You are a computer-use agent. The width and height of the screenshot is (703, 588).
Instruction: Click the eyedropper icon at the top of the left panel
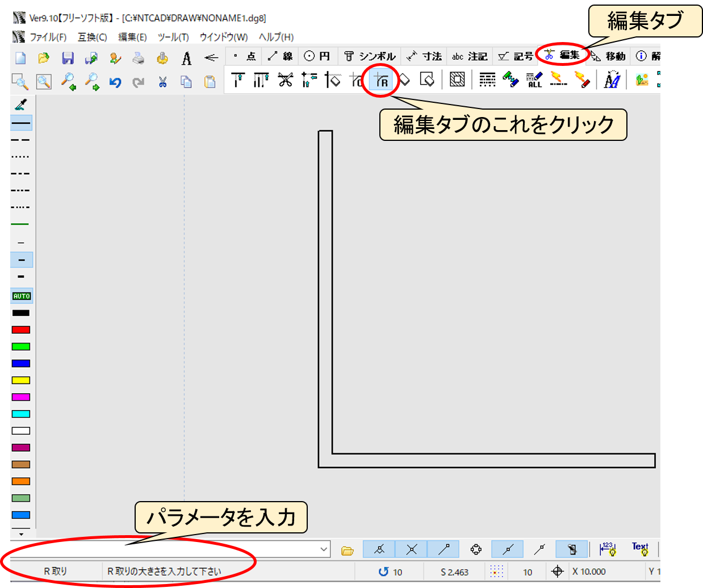21,105
